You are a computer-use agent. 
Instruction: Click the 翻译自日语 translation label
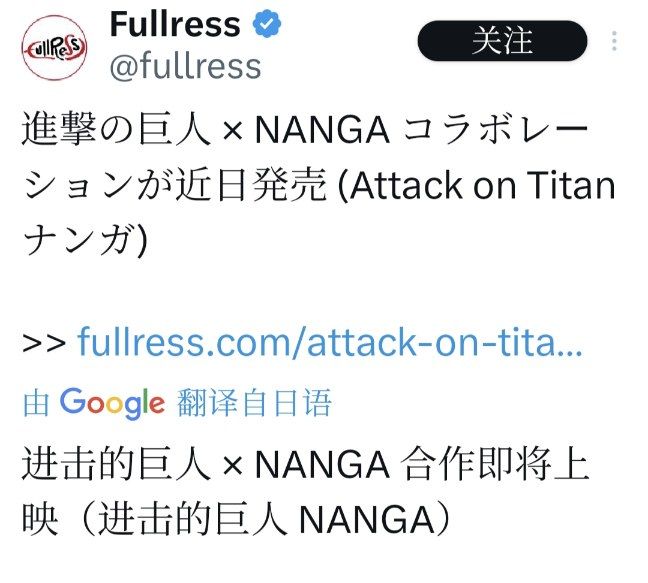click(x=253, y=402)
